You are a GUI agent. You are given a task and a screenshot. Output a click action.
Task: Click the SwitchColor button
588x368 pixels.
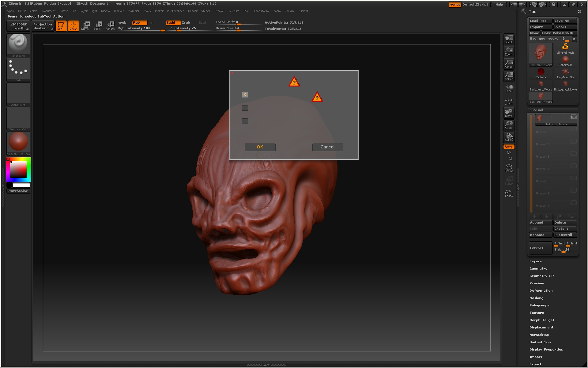tap(18, 191)
